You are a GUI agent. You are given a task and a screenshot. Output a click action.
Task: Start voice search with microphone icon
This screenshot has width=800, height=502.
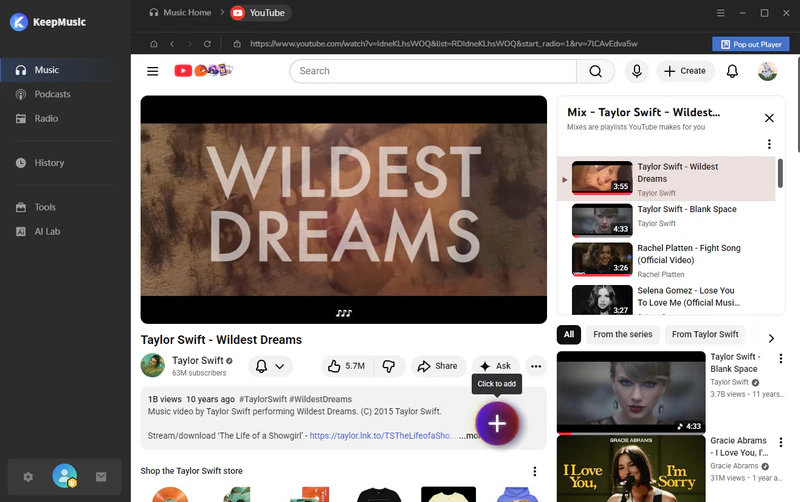tap(637, 71)
